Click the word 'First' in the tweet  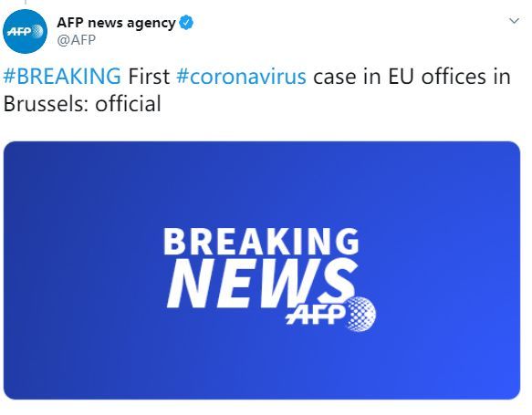pyautogui.click(x=149, y=76)
